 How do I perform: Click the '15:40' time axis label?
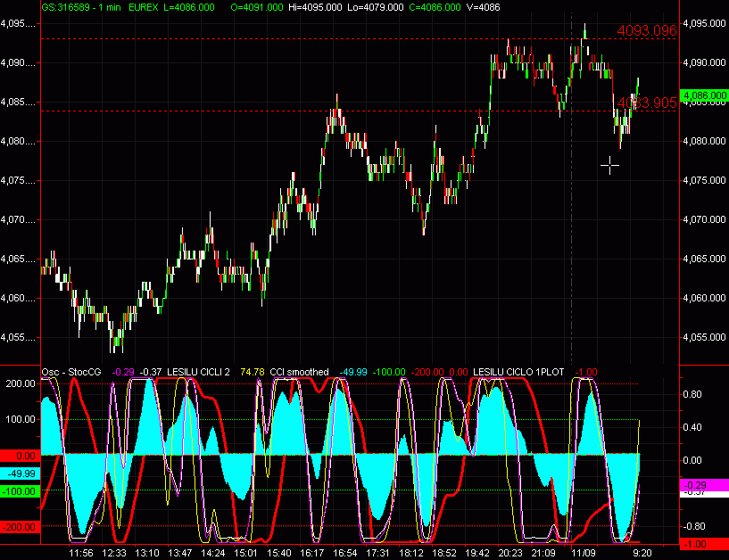[279, 553]
